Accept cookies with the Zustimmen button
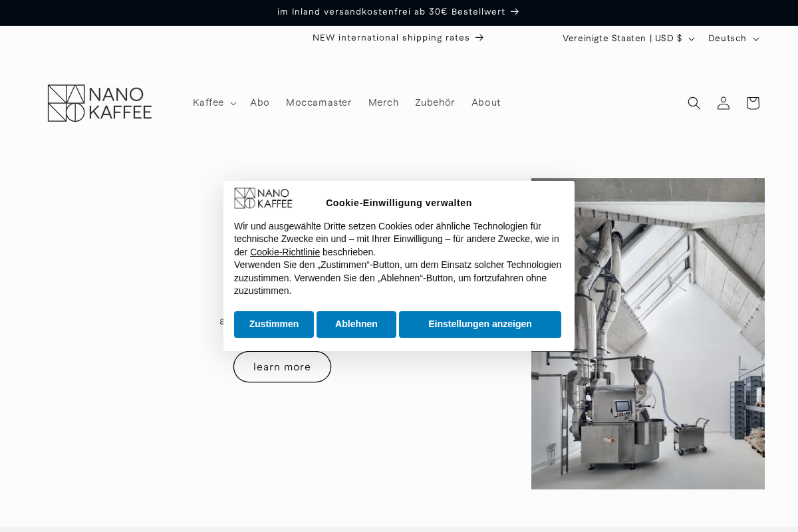This screenshot has height=532, width=798. [x=273, y=325]
